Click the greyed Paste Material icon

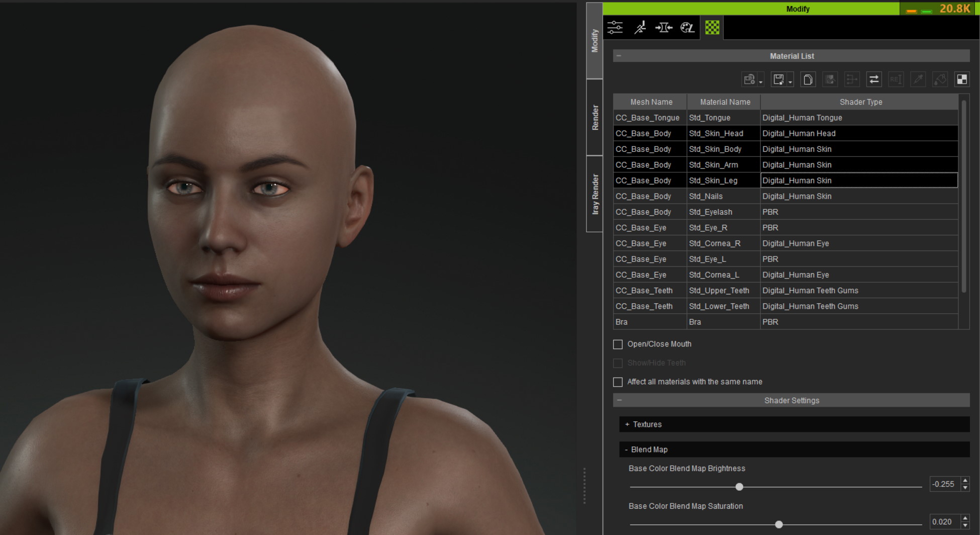pyautogui.click(x=830, y=79)
